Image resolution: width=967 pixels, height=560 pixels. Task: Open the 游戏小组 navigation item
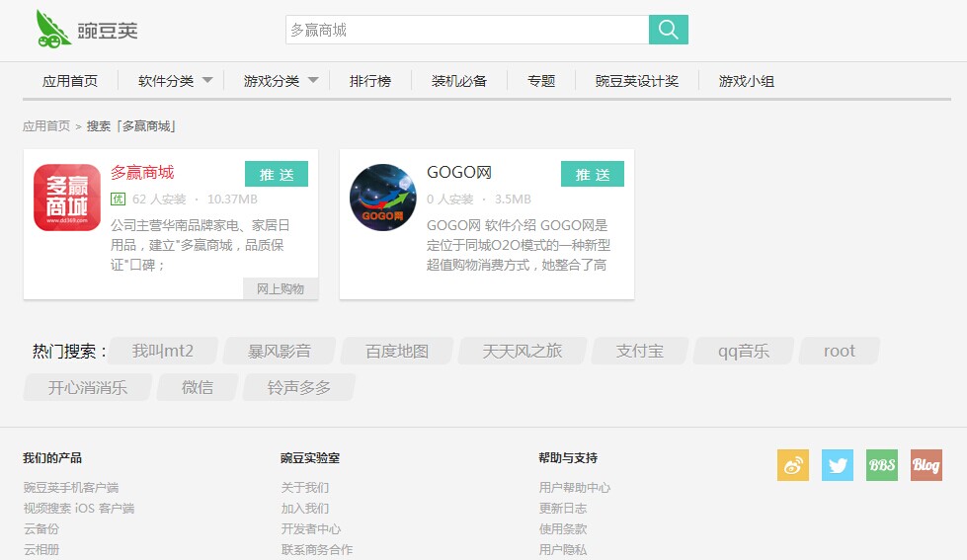[746, 81]
